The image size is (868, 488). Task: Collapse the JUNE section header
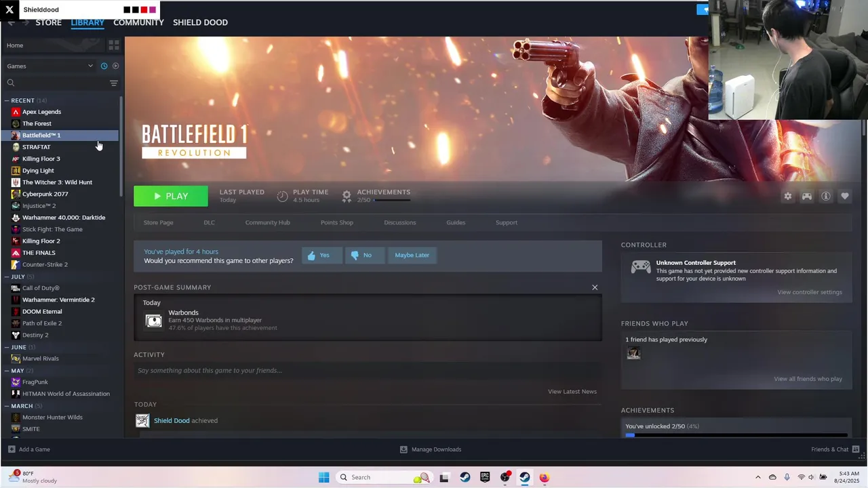coord(7,347)
